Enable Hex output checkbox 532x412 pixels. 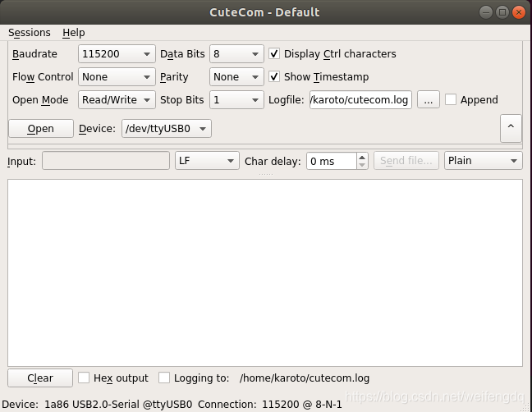click(x=84, y=378)
